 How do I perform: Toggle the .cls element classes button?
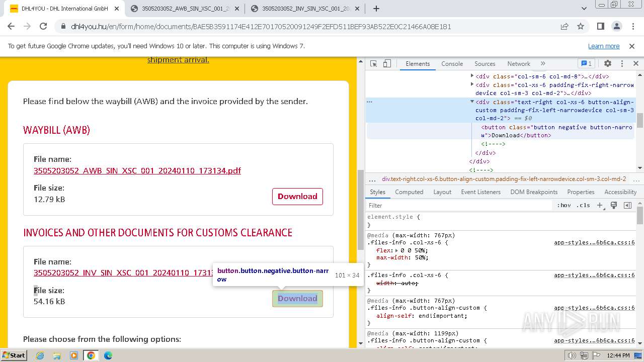(584, 206)
